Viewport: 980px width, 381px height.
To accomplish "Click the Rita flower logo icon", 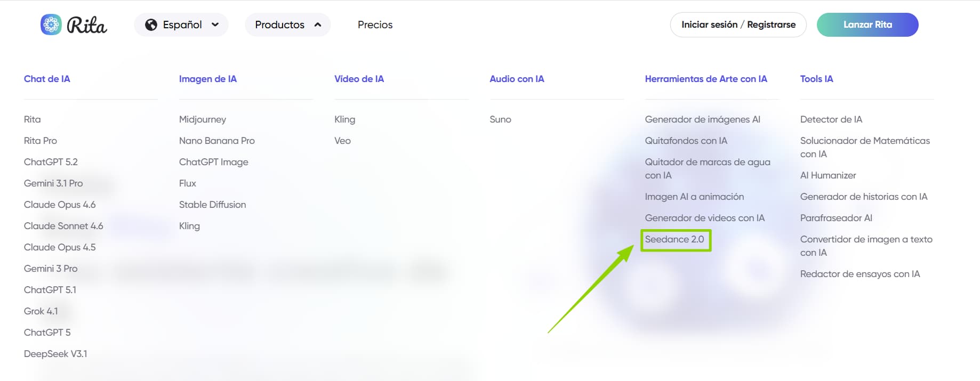I will (x=51, y=25).
